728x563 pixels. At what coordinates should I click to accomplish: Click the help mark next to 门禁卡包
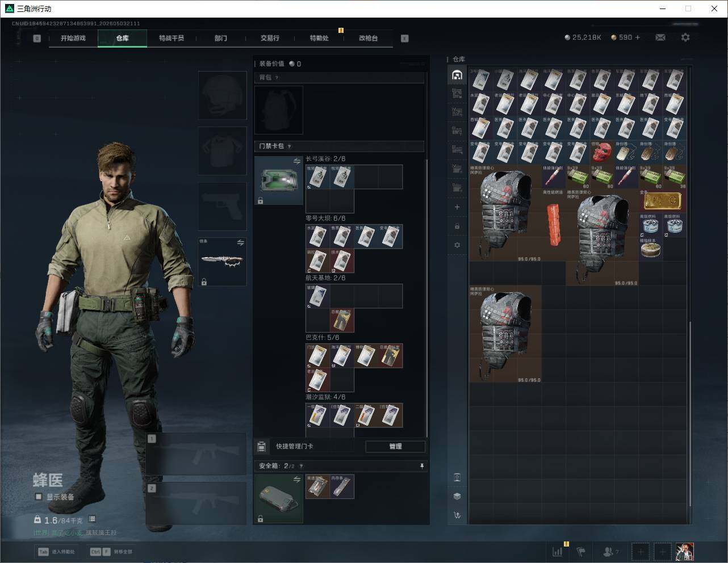coord(289,146)
